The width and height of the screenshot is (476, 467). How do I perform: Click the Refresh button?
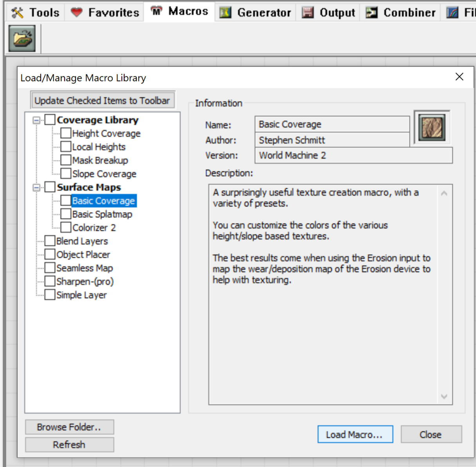pyautogui.click(x=69, y=445)
